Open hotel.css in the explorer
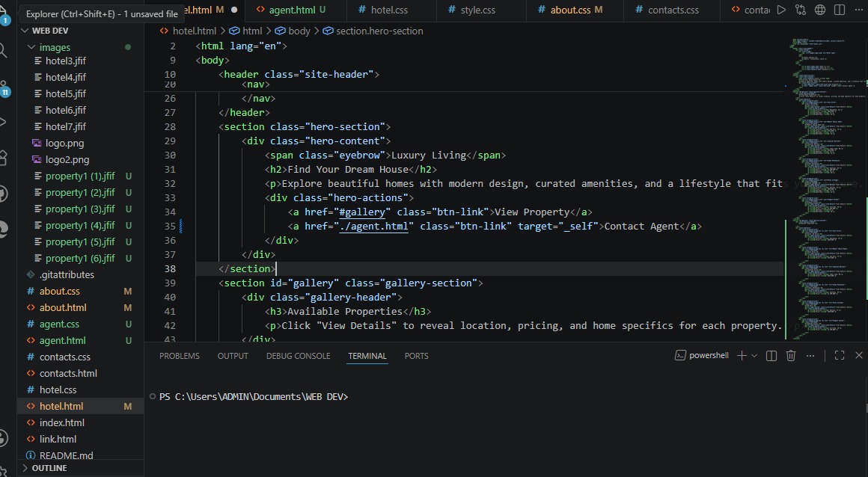868x477 pixels. 58,390
